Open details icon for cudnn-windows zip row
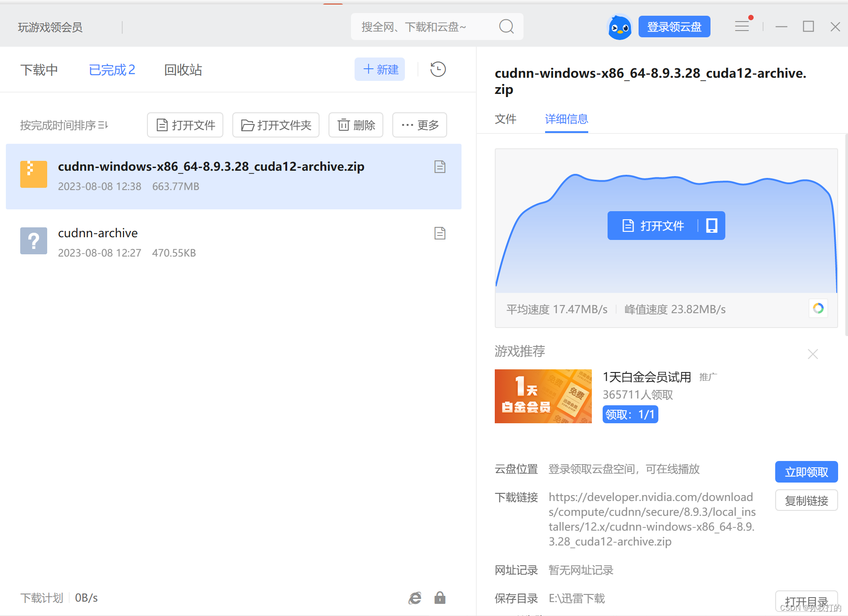848x616 pixels. coord(440,167)
